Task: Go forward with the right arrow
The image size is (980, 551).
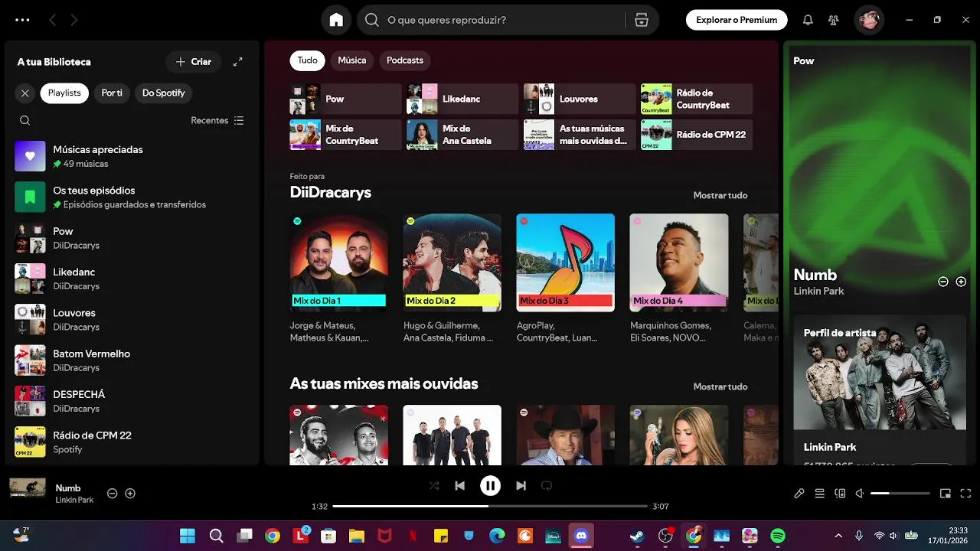Action: pyautogui.click(x=74, y=20)
